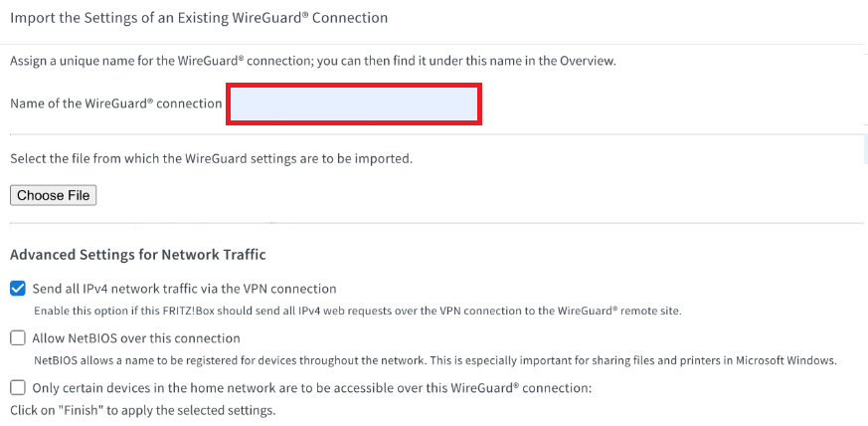The width and height of the screenshot is (868, 426).
Task: Click the "Send all IPv4 network traffic" label text
Action: coord(184,289)
